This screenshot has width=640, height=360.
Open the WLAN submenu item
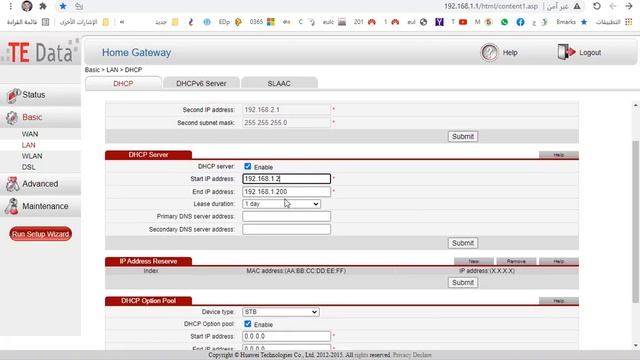[x=32, y=156]
